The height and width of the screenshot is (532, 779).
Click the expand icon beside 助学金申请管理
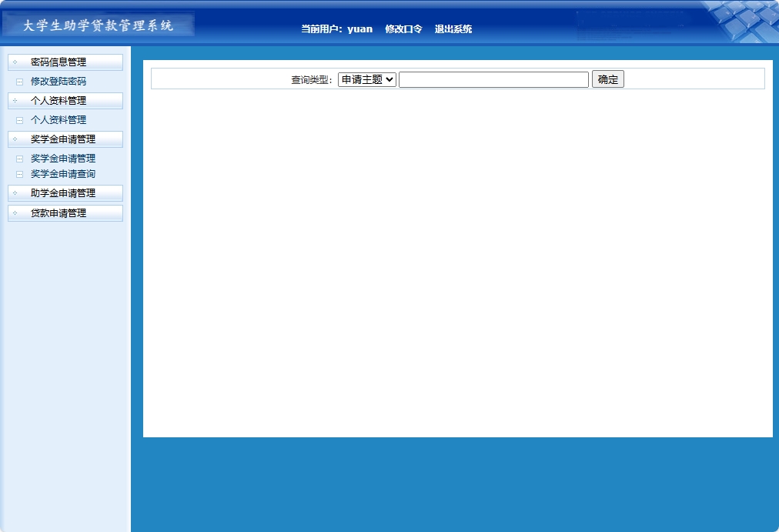pyautogui.click(x=17, y=193)
